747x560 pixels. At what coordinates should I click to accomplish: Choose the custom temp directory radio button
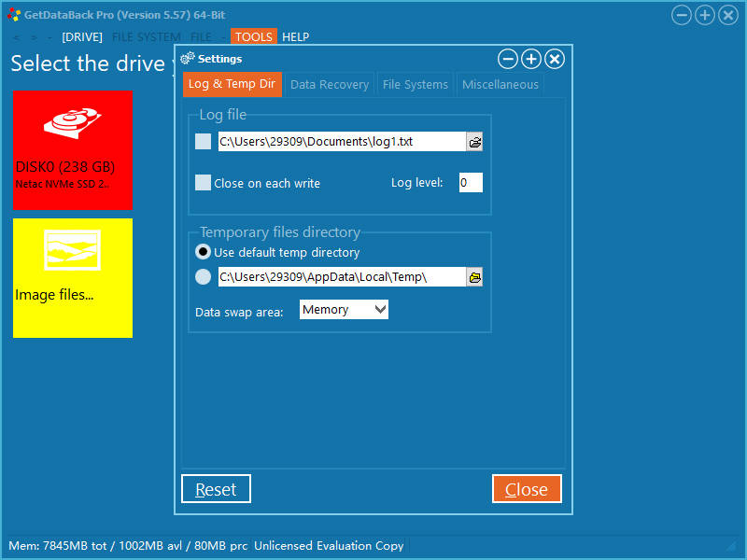(x=204, y=277)
